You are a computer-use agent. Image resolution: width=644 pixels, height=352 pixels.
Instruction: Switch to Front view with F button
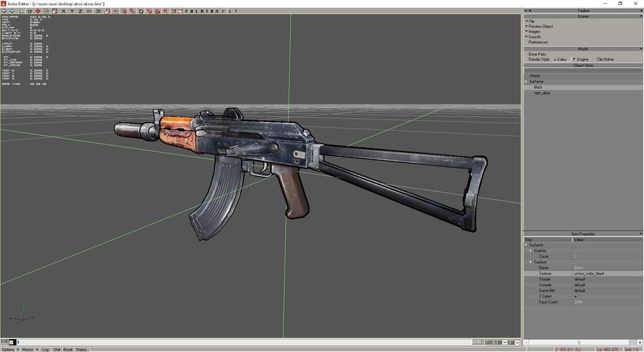click(x=187, y=11)
